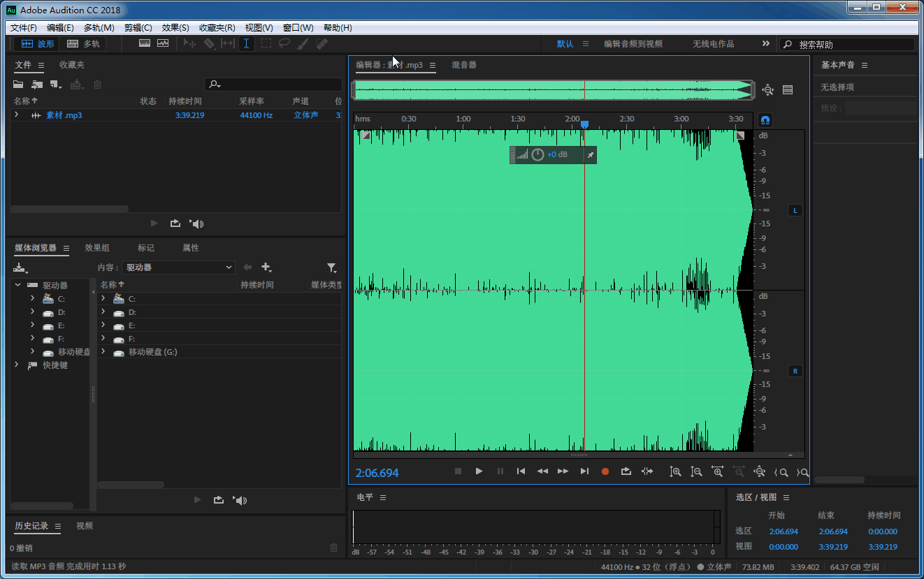Switch to Multitrack (多轨) view
Image resolution: width=924 pixels, height=579 pixels.
pyautogui.click(x=83, y=43)
